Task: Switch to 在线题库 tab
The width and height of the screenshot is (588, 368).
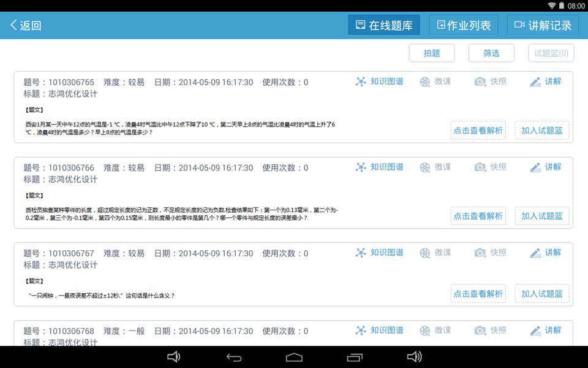Action: pyautogui.click(x=384, y=25)
